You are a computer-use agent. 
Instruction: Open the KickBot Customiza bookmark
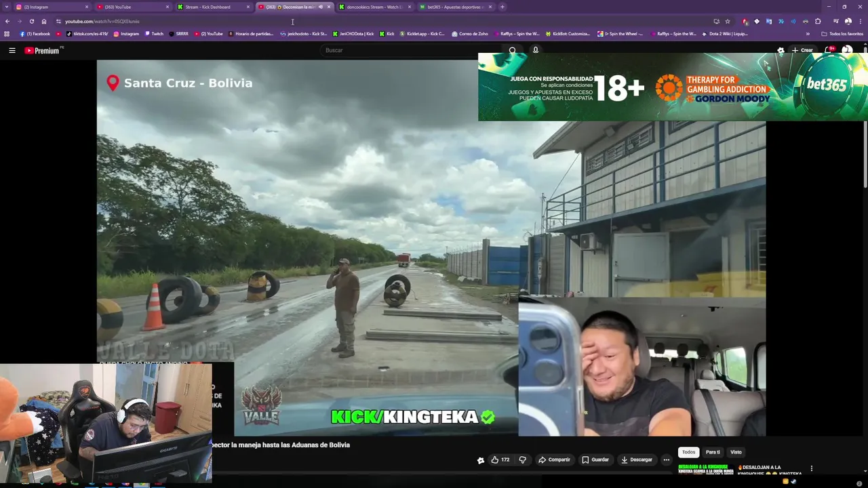click(568, 33)
